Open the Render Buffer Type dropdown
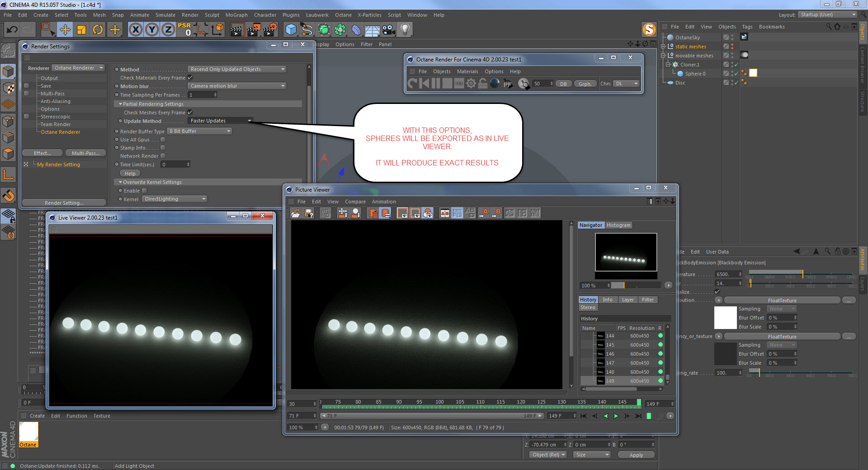868x470 pixels. pyautogui.click(x=199, y=131)
